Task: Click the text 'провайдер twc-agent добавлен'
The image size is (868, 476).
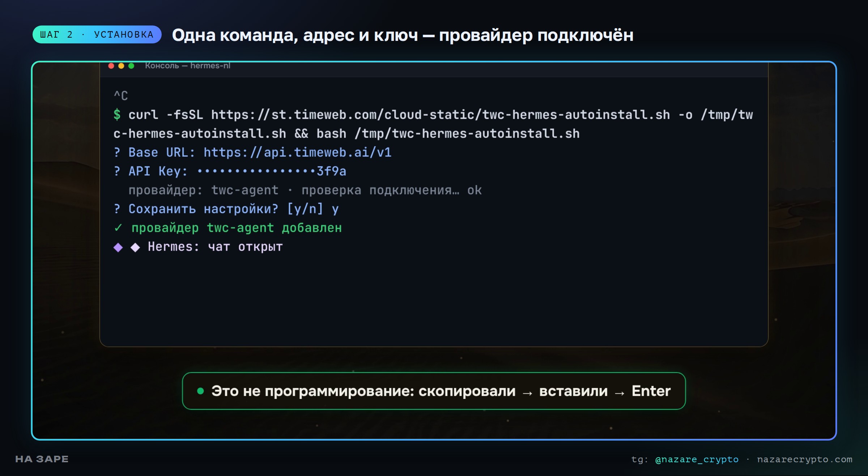Action: [x=237, y=228]
